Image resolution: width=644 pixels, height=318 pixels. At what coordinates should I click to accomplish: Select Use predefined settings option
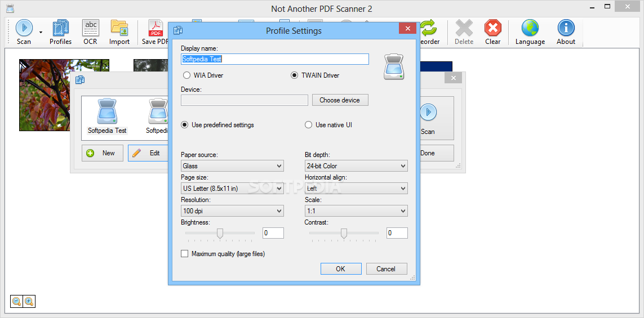pyautogui.click(x=185, y=125)
